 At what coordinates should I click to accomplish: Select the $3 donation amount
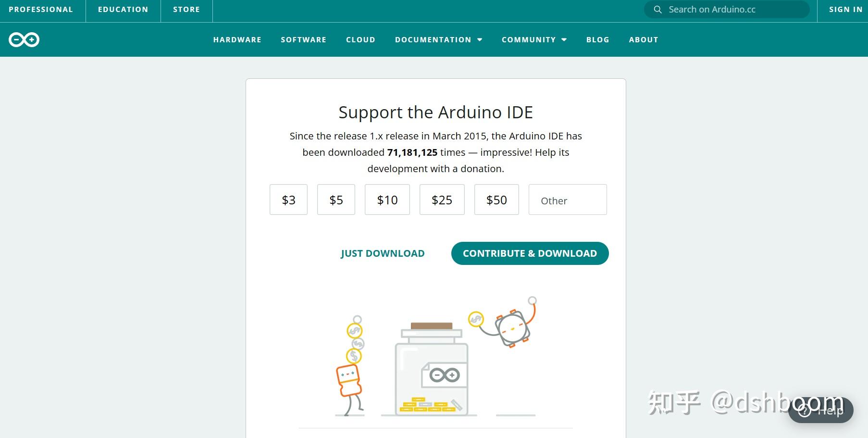pyautogui.click(x=288, y=200)
